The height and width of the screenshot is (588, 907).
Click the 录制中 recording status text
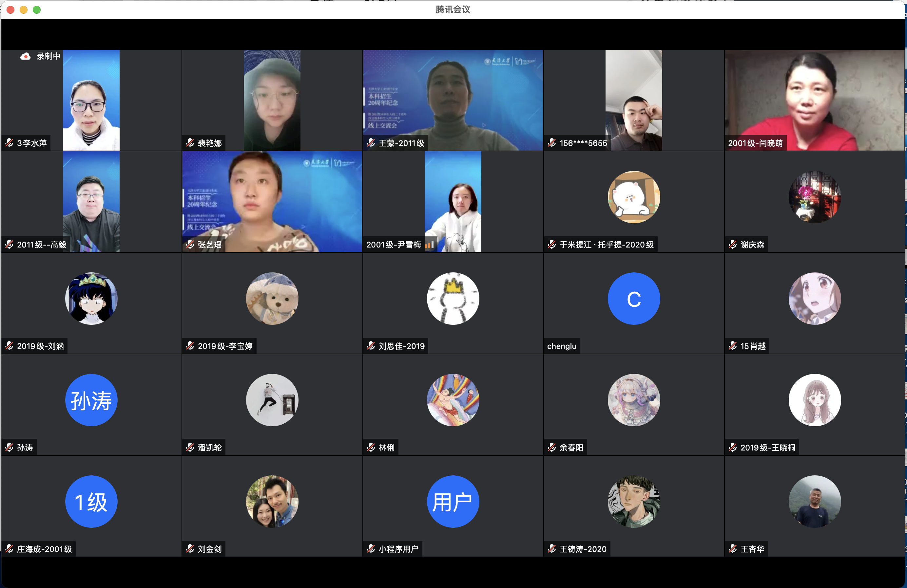(x=48, y=56)
